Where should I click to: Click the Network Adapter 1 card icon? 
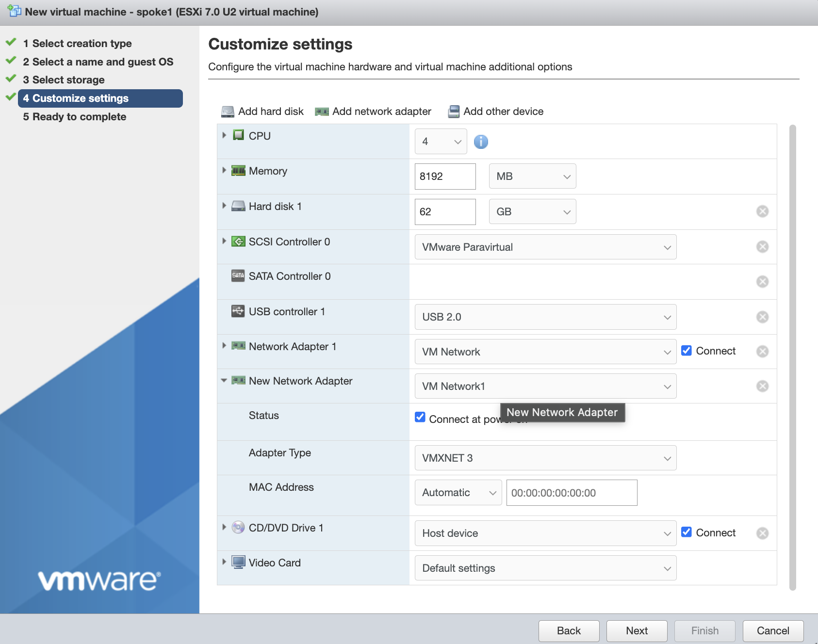point(238,346)
